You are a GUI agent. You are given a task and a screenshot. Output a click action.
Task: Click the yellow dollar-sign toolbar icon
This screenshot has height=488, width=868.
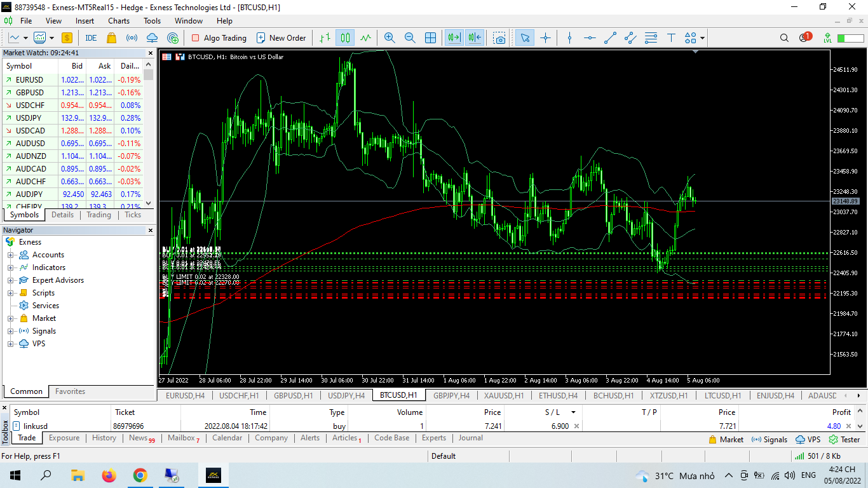[x=67, y=37]
